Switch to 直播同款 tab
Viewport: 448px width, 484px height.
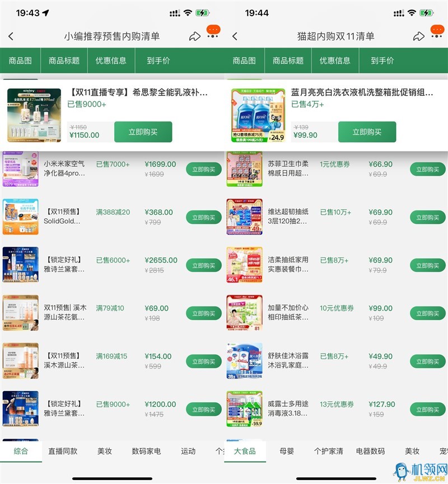(x=63, y=452)
